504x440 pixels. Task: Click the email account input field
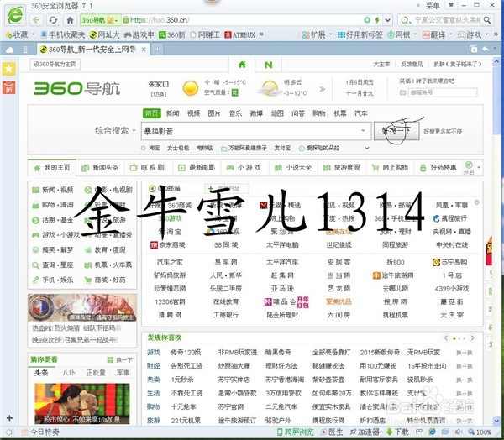(x=443, y=92)
